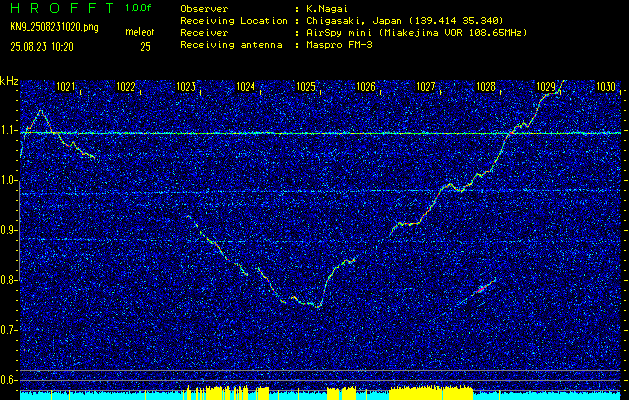629x400 pixels.
Task: Click the 1022 time marker
Action: point(126,87)
